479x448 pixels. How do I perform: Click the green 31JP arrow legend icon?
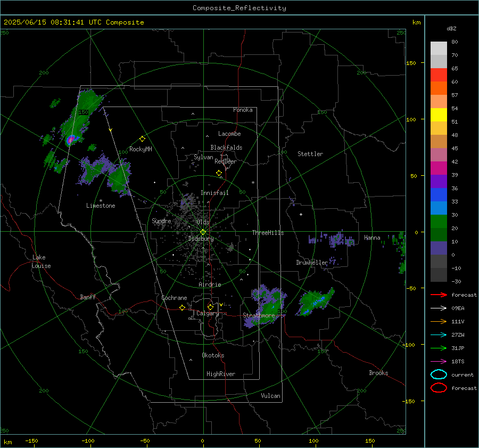point(439,348)
